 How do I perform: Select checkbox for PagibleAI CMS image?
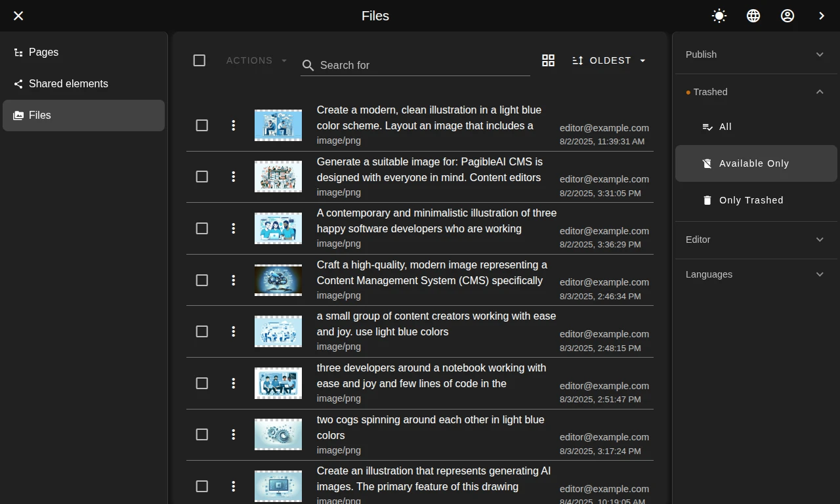(x=202, y=177)
